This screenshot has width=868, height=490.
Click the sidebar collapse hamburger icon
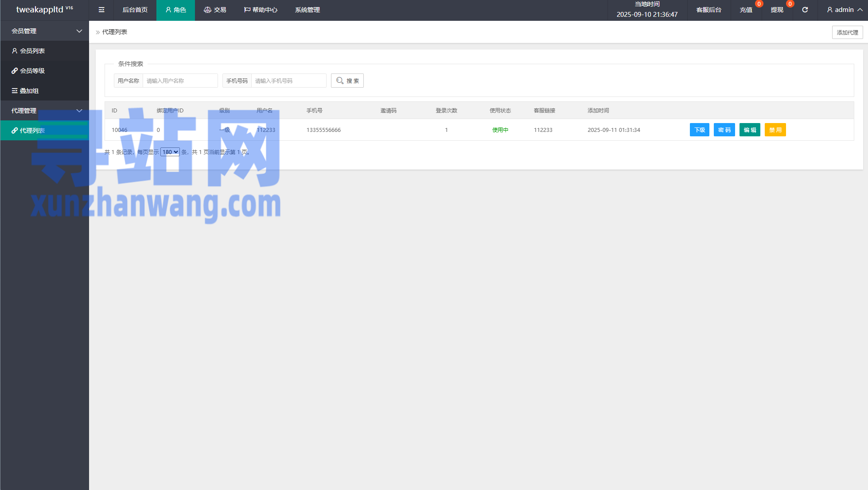[x=101, y=10]
